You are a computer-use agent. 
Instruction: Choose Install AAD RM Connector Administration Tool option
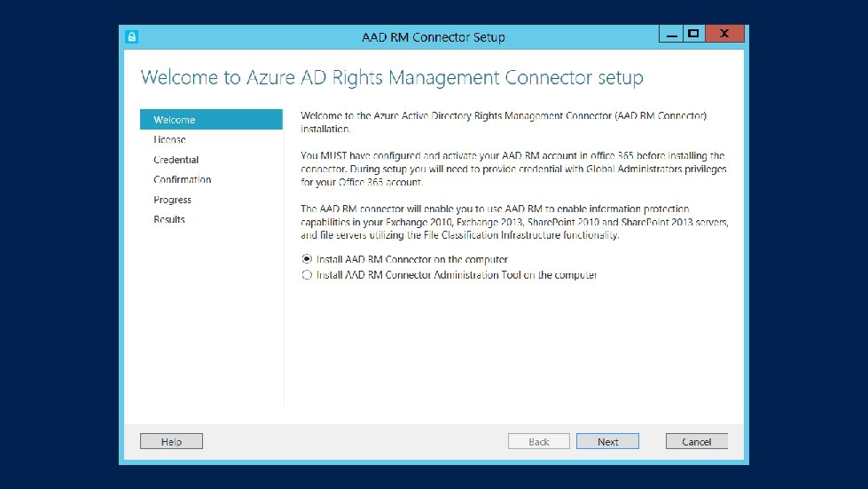(x=307, y=275)
